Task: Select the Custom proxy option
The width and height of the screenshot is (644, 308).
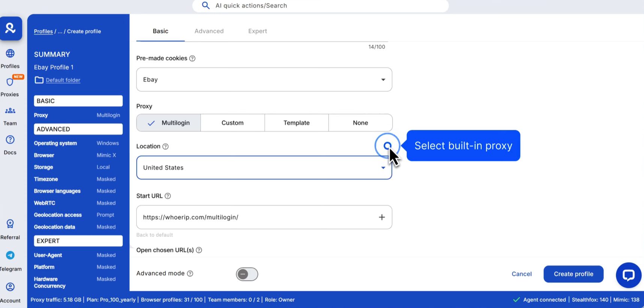Action: coord(232,123)
